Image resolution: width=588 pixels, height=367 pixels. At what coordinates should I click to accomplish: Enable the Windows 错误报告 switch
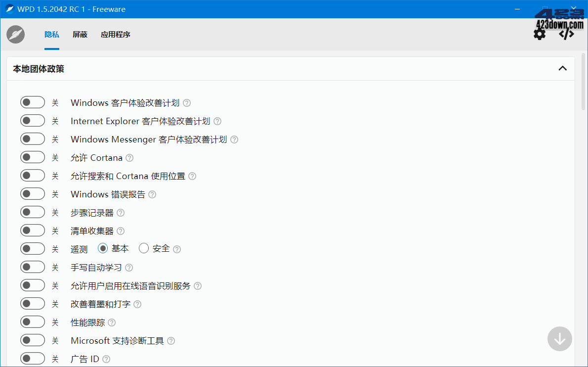(33, 193)
